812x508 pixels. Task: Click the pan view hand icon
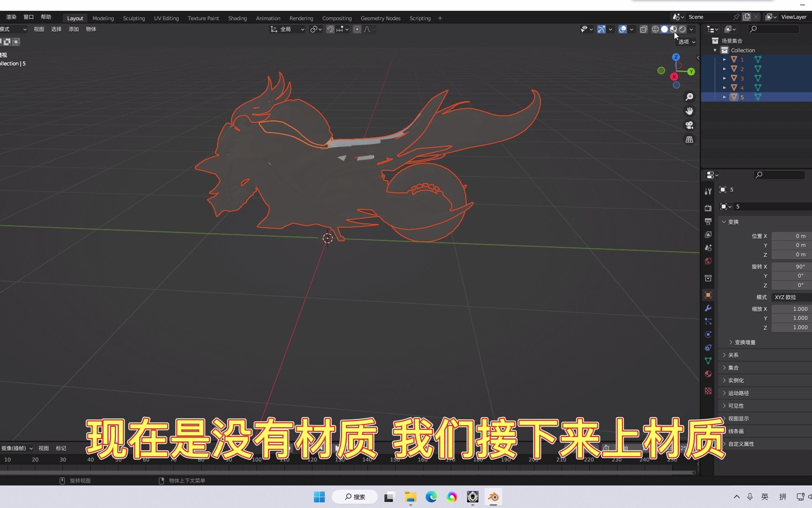click(689, 111)
